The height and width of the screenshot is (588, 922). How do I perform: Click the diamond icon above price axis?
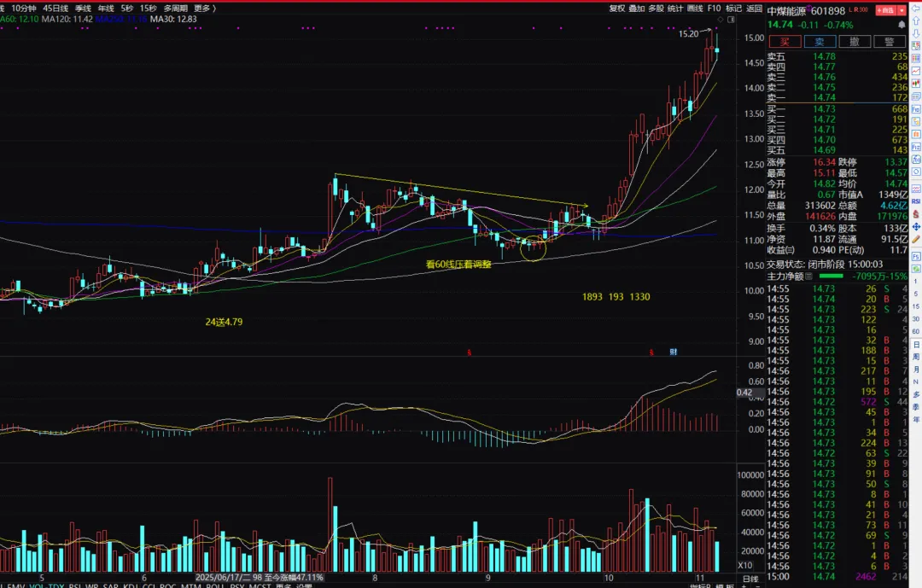tap(721, 20)
